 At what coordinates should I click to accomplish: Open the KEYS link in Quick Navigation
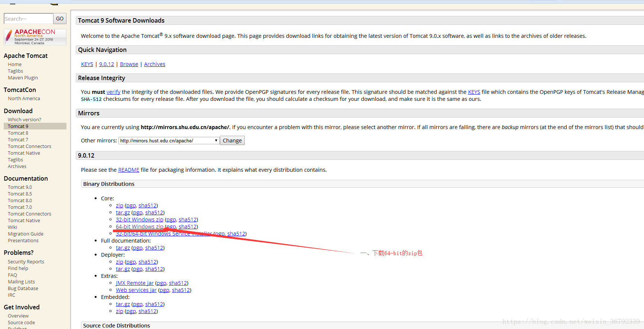[x=87, y=64]
